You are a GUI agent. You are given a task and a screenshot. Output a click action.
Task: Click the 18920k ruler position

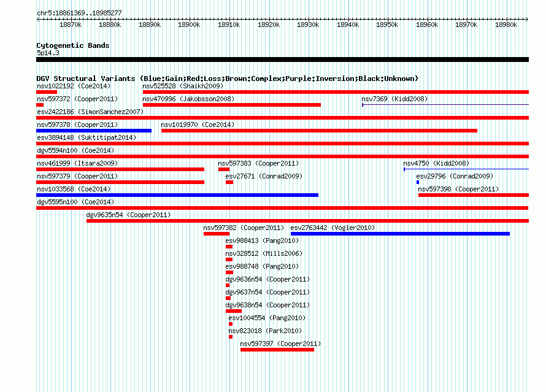[269, 25]
